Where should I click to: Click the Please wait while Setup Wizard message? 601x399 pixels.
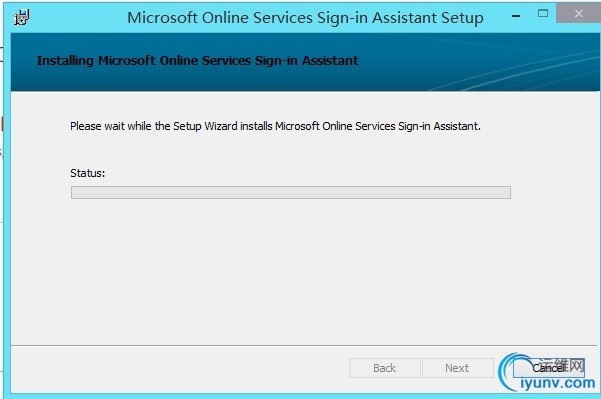tap(275, 126)
